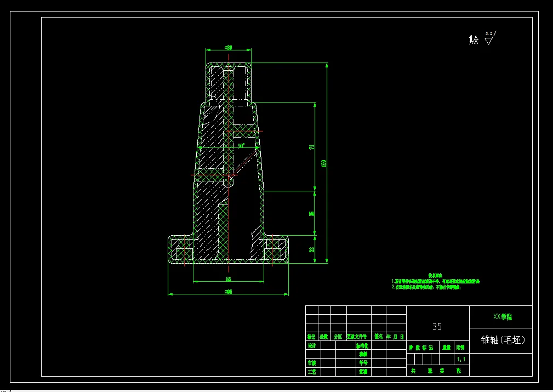Click the 工艺 cell in title block
This screenshot has width=553, height=392.
tap(312, 372)
